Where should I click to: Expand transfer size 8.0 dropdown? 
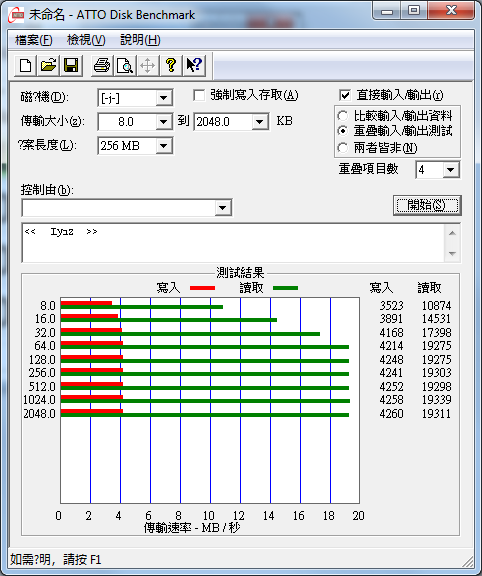coord(163,122)
